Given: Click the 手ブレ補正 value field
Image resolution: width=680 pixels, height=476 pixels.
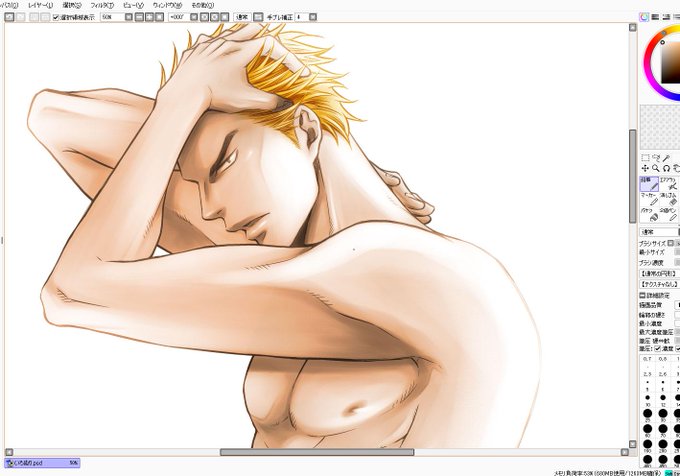Looking at the screenshot, I should [302, 17].
